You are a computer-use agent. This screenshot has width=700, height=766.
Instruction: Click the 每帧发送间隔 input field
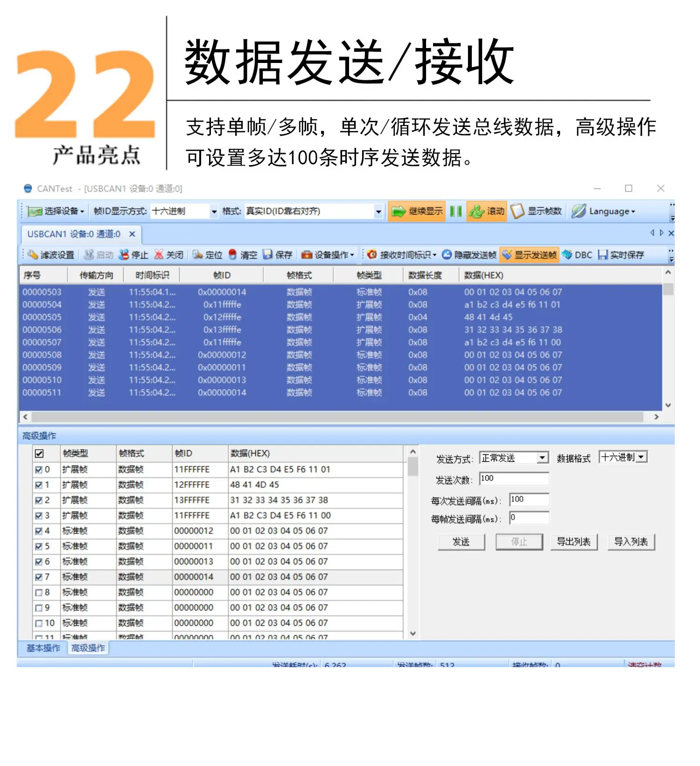click(529, 518)
